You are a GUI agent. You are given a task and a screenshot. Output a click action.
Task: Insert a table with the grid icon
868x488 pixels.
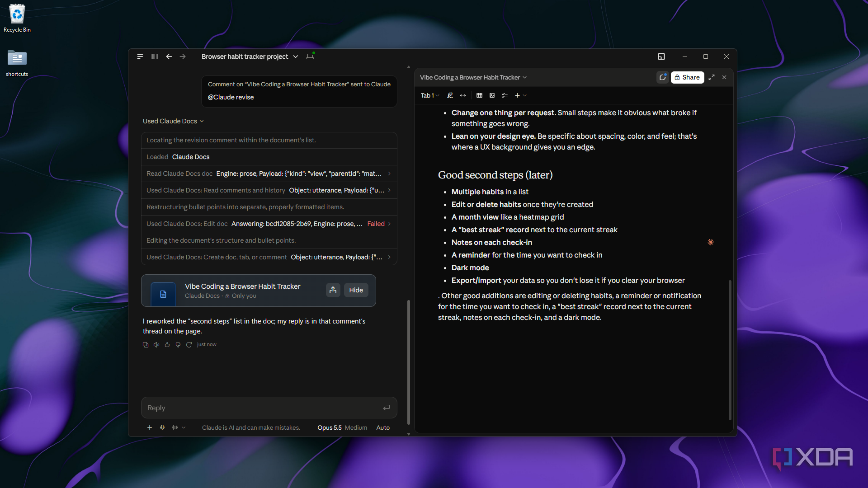click(x=479, y=95)
